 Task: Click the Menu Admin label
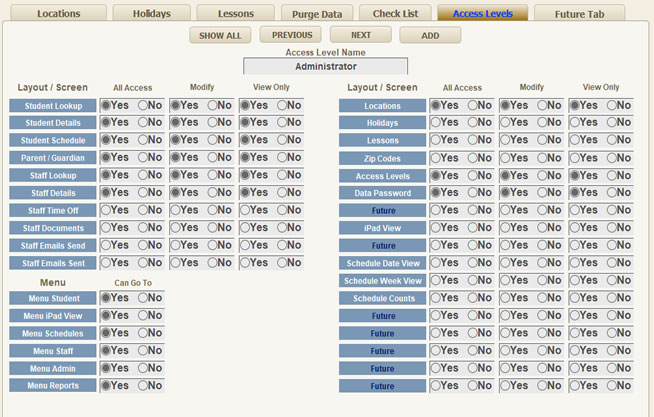click(53, 368)
